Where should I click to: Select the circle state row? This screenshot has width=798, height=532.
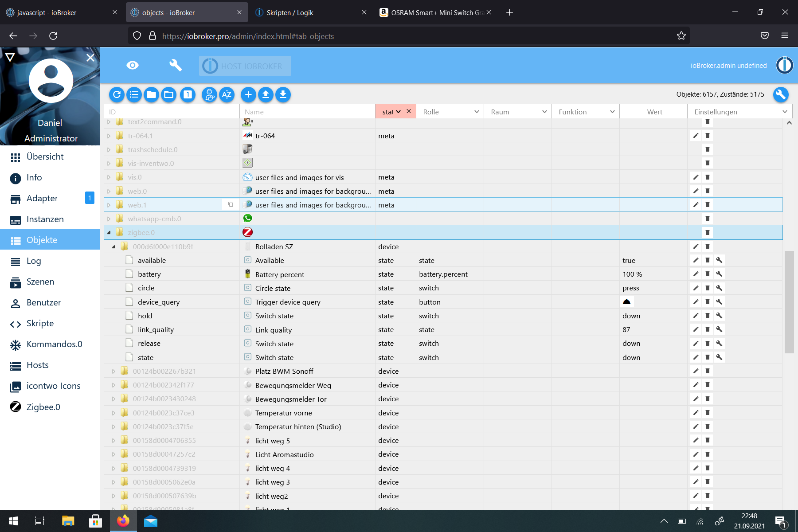point(443,288)
